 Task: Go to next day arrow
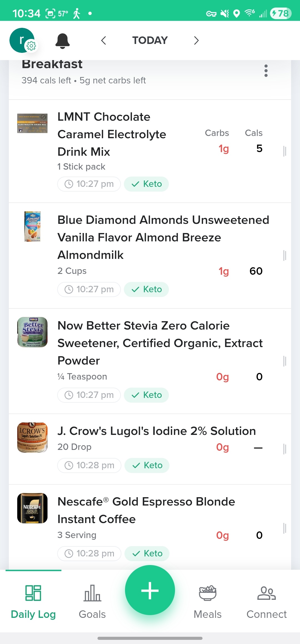pos(196,41)
